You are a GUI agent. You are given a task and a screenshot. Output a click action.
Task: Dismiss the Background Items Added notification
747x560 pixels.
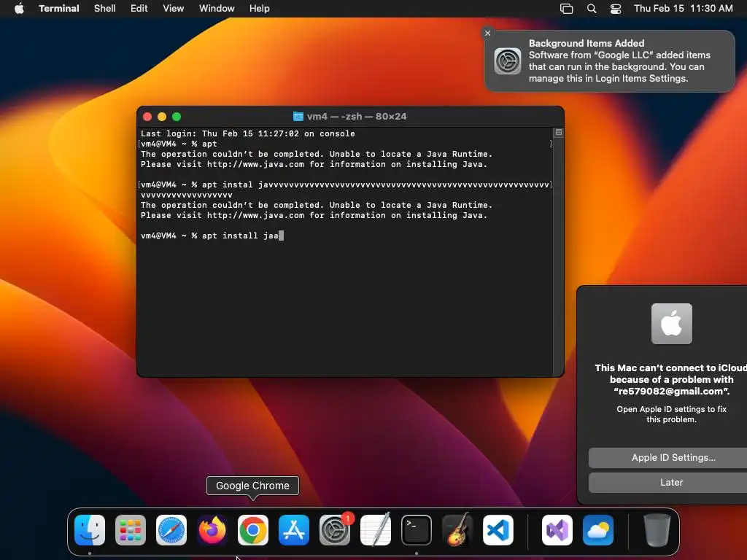point(487,33)
